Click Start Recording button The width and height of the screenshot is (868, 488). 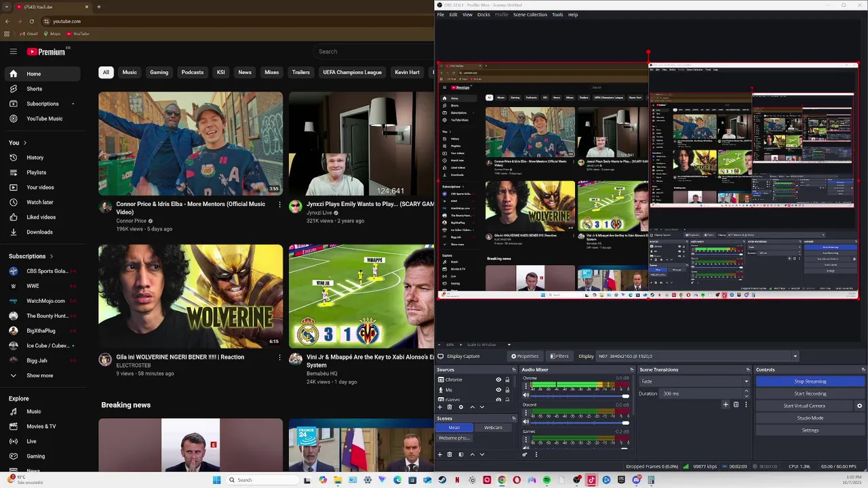pos(810,393)
